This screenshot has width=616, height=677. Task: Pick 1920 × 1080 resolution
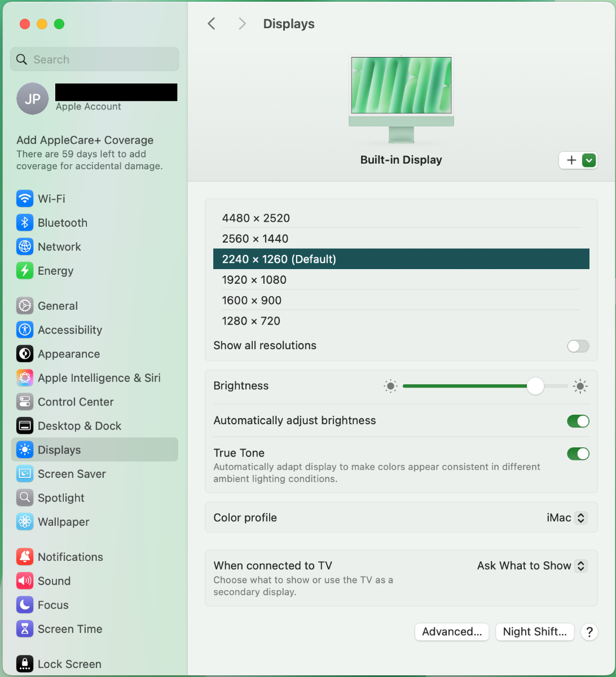pyautogui.click(x=401, y=280)
